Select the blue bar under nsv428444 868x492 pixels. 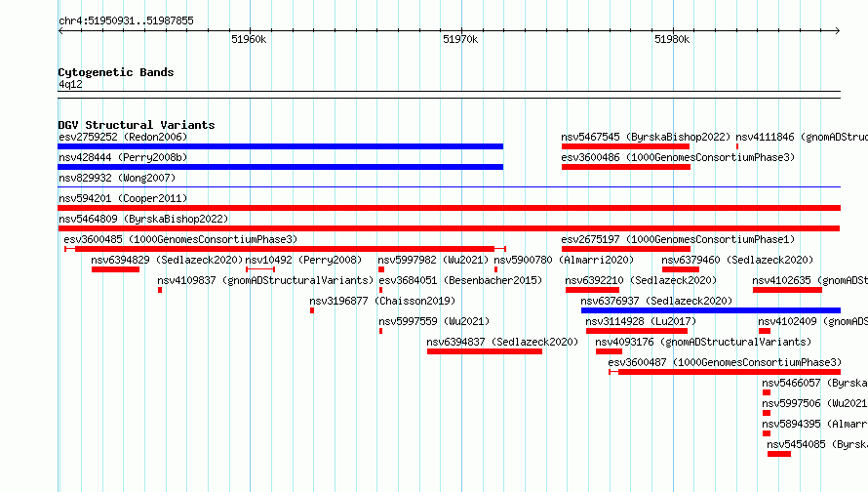(281, 167)
